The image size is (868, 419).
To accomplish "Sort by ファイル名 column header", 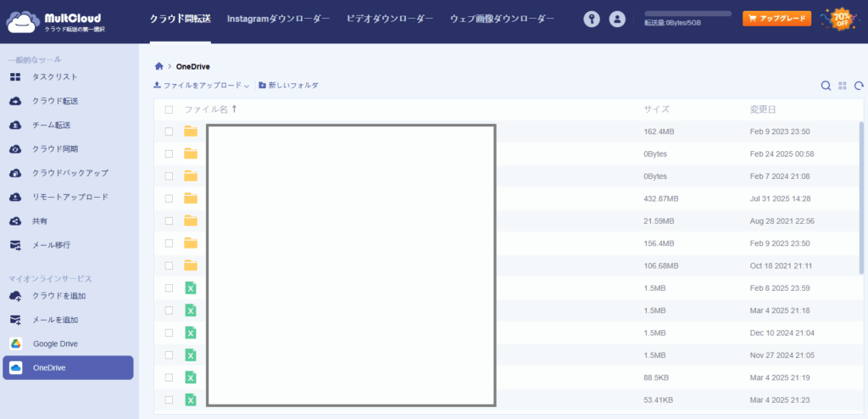I will (x=206, y=109).
